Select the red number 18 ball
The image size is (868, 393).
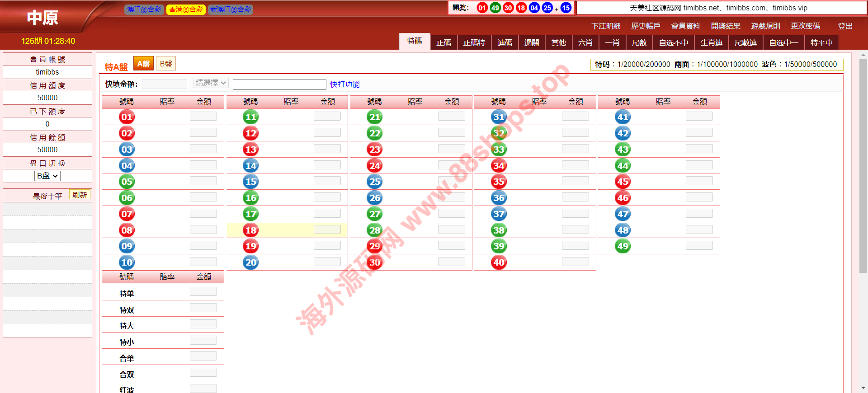(250, 230)
